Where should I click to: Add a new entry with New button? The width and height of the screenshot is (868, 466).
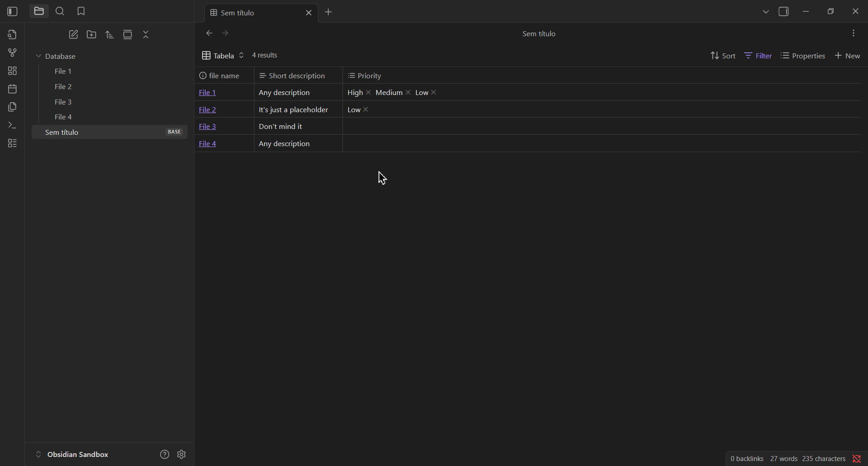point(848,55)
